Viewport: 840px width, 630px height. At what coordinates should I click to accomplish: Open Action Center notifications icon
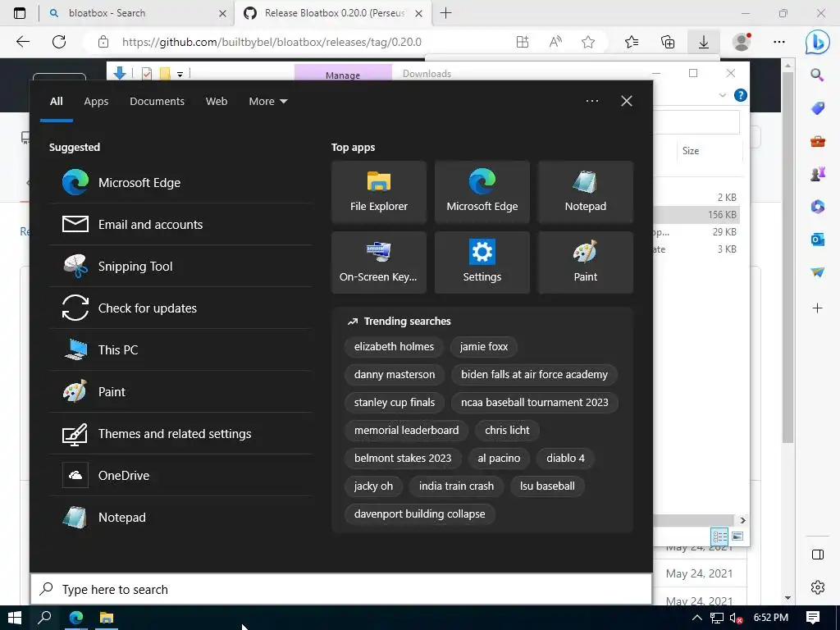point(813,618)
